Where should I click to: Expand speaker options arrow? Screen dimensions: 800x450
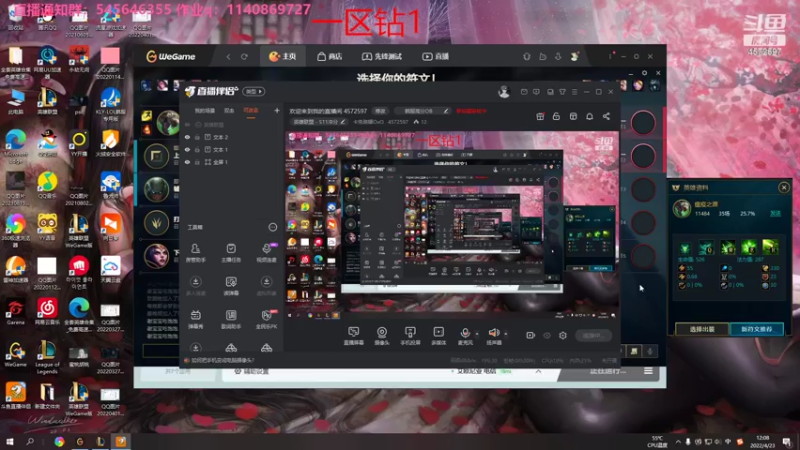pyautogui.click(x=506, y=334)
